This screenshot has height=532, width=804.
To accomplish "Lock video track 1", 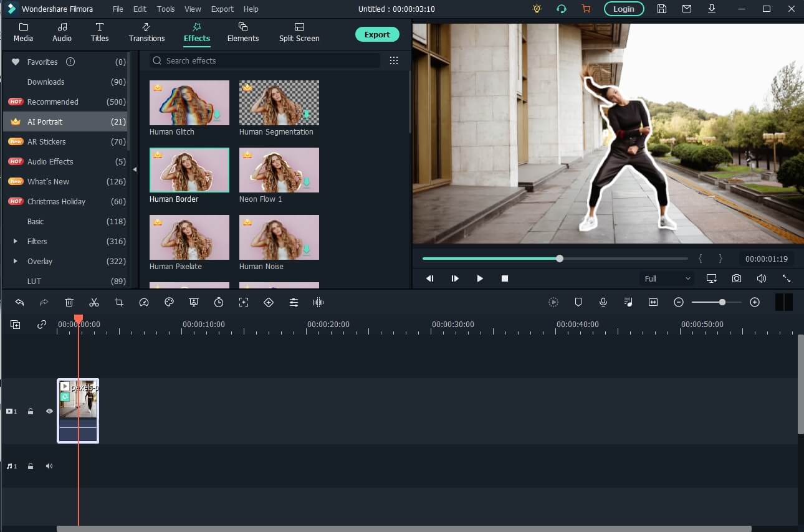I will [31, 411].
